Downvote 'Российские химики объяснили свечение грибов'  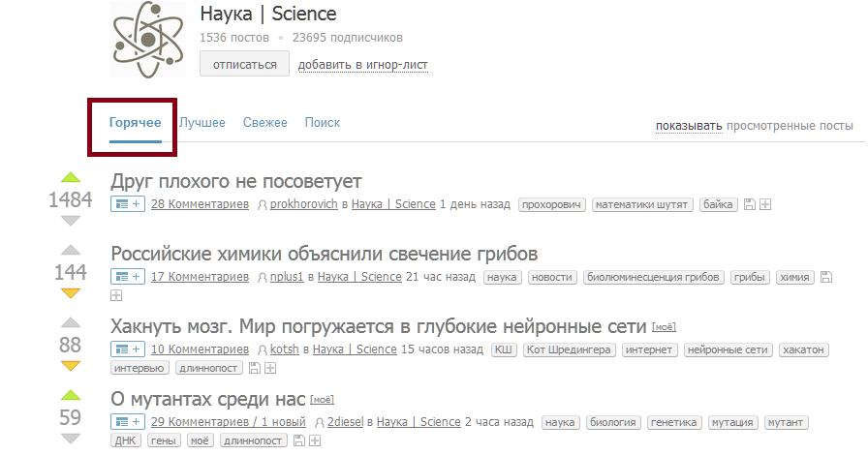[x=71, y=293]
